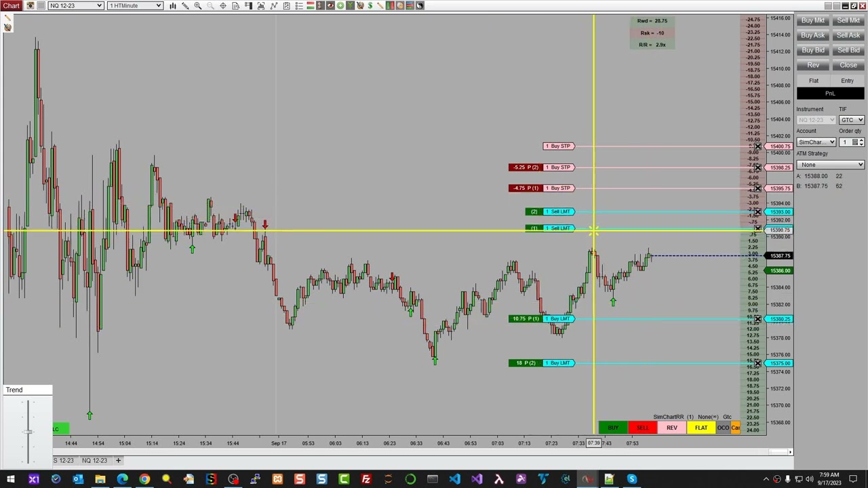
Task: Cancel the Buy STP order at 15398.25
Action: point(757,167)
